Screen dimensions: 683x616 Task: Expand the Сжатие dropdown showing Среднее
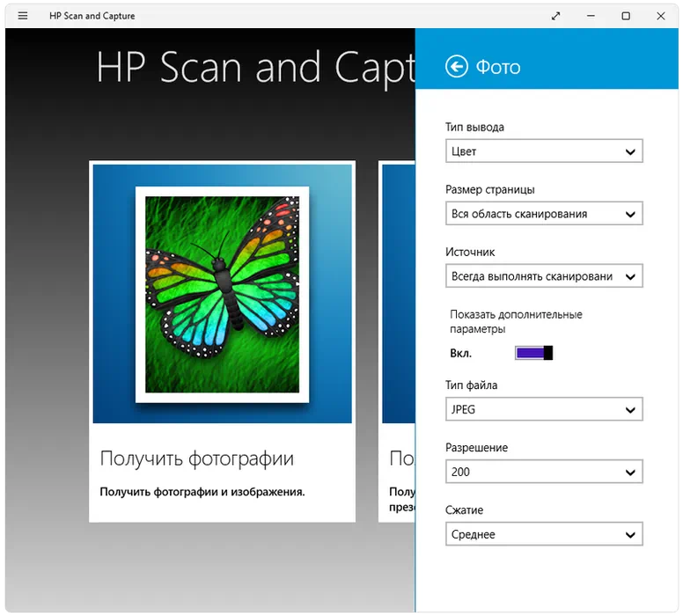pos(544,534)
